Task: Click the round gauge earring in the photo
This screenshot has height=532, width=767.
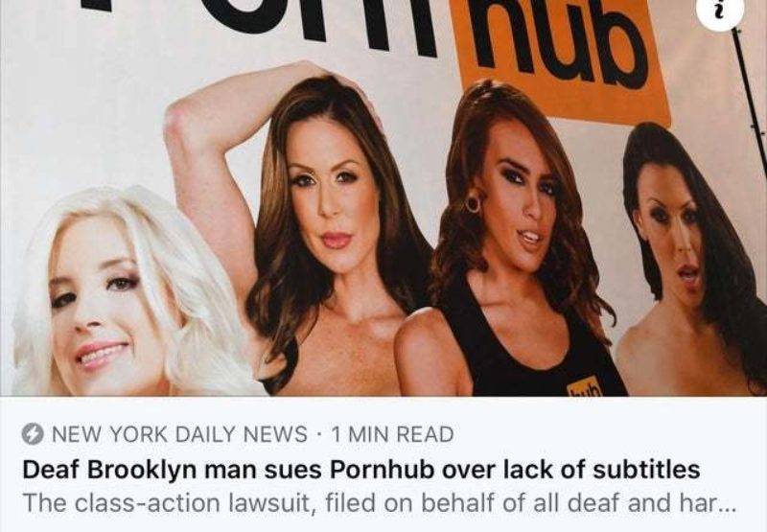Action: point(473,203)
